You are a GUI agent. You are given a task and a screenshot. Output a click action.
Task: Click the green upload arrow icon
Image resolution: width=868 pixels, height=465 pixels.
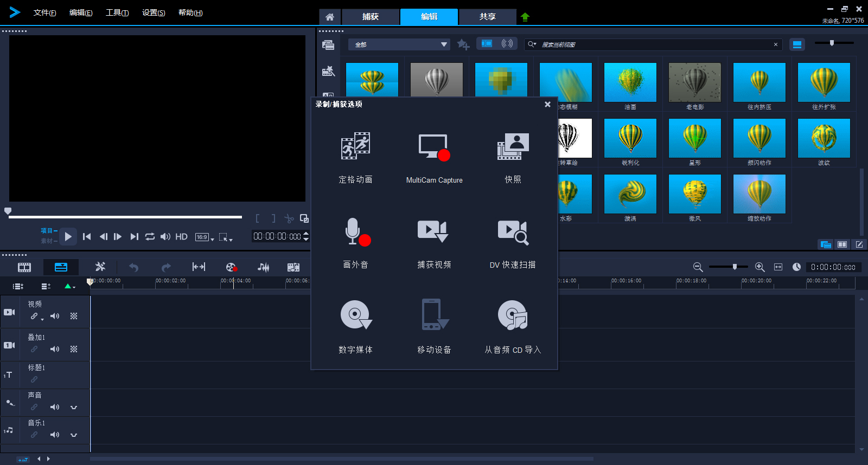point(525,17)
